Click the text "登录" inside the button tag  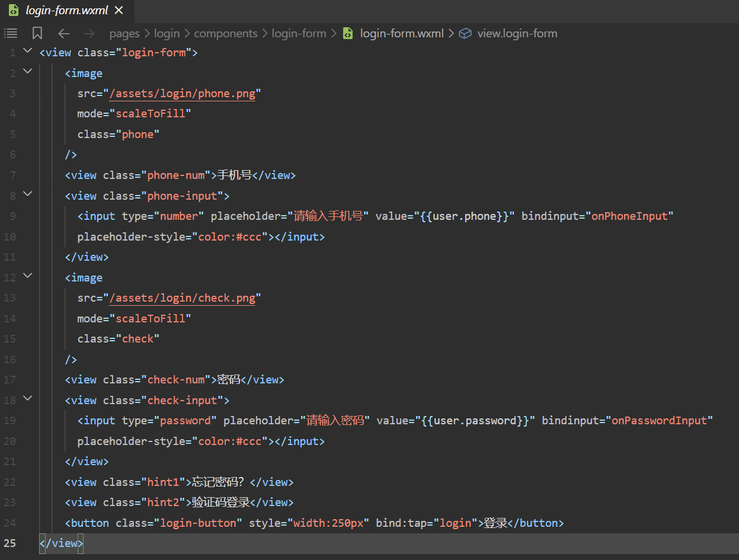click(x=495, y=523)
